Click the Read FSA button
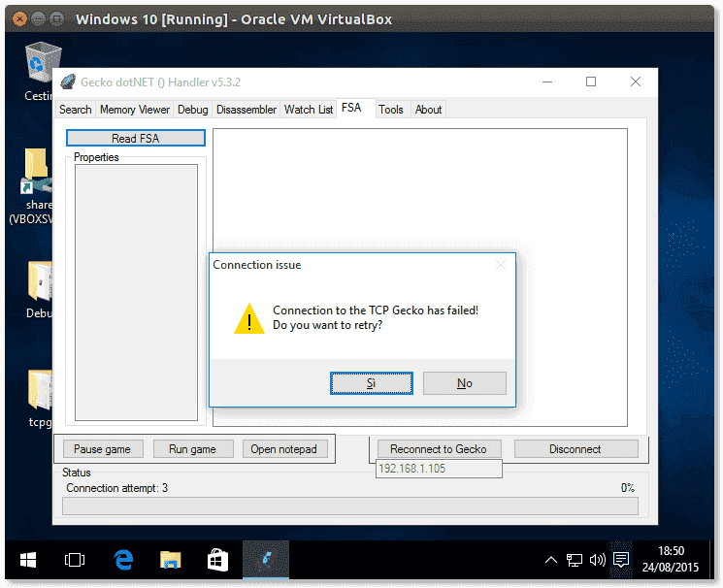 point(136,138)
